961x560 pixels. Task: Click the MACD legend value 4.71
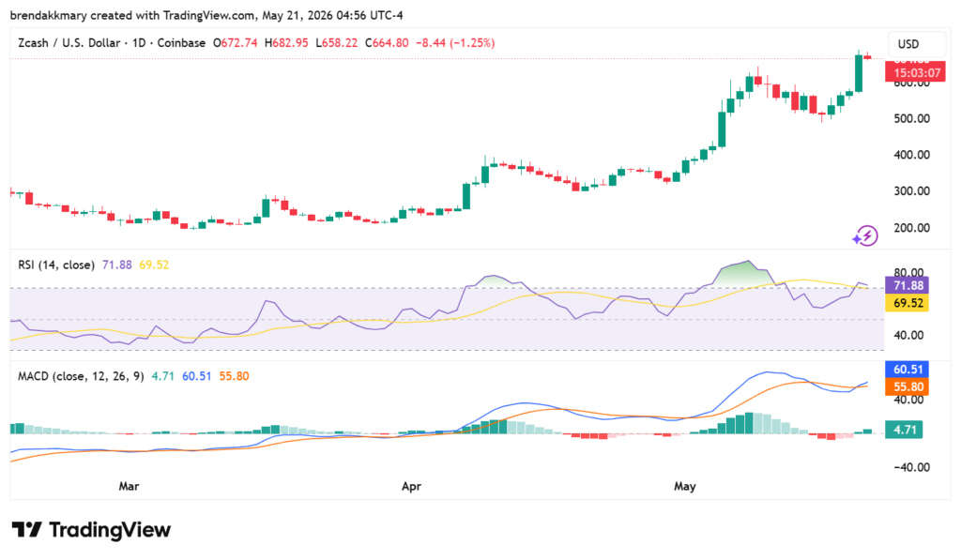(163, 376)
